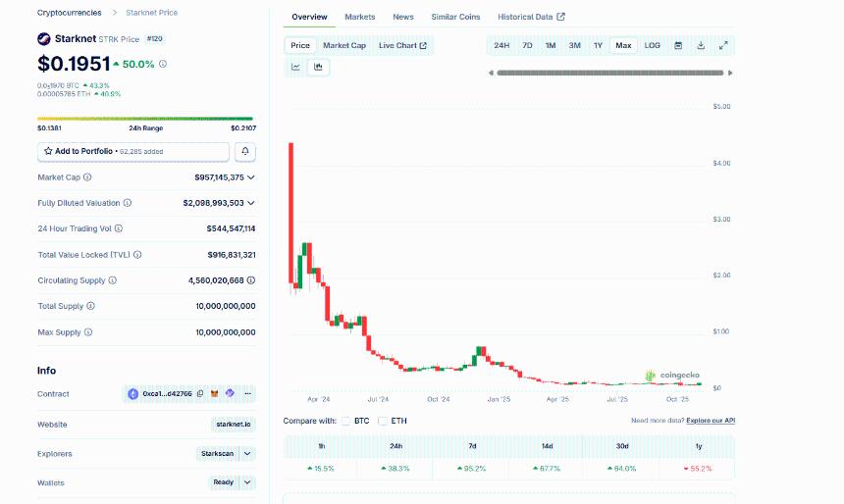
Task: Open the Overview tab
Action: pos(309,17)
